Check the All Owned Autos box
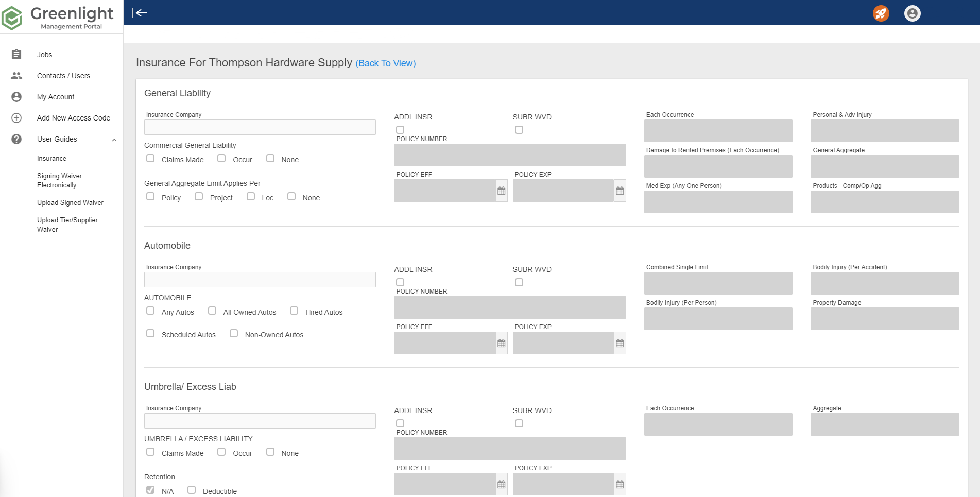The width and height of the screenshot is (980, 497). [x=212, y=311]
